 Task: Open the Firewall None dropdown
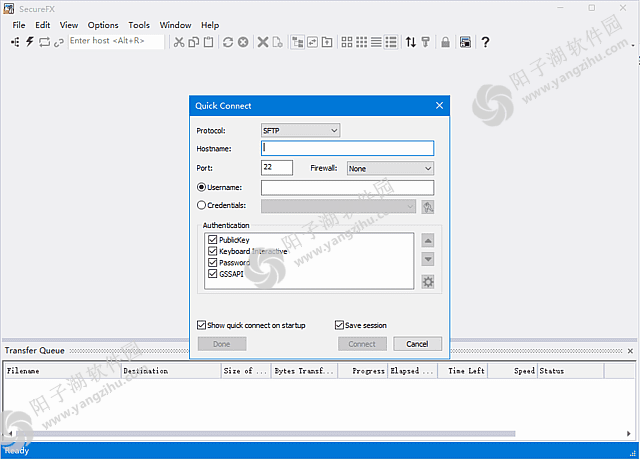coord(390,169)
